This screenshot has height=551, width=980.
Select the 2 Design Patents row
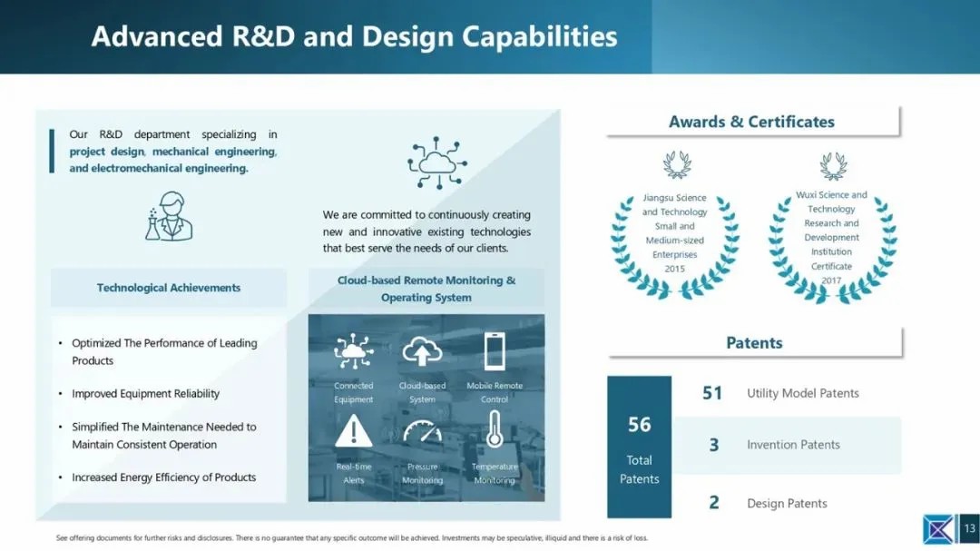pos(787,503)
